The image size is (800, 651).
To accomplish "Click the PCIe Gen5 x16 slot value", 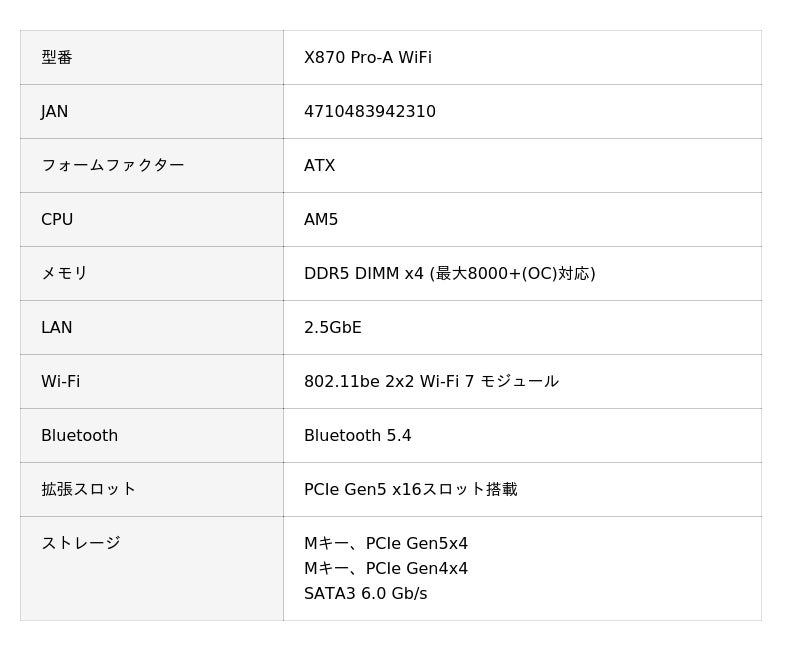I will pos(410,490).
